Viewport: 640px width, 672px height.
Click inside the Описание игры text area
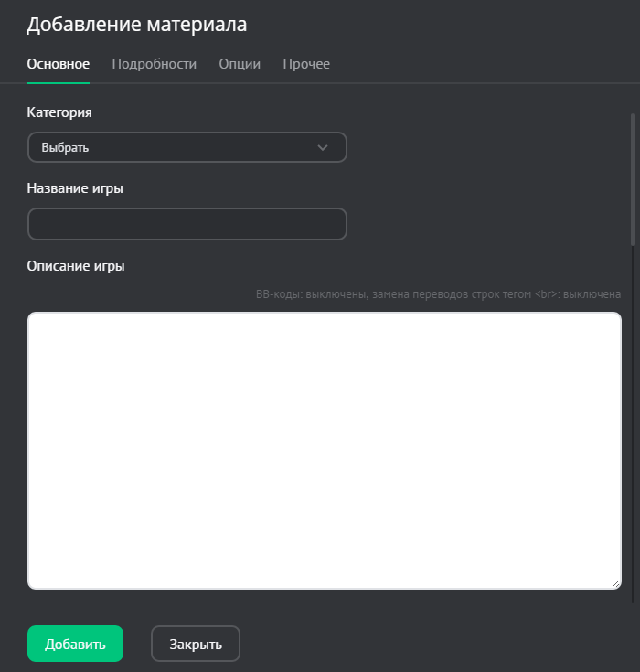coord(325,451)
